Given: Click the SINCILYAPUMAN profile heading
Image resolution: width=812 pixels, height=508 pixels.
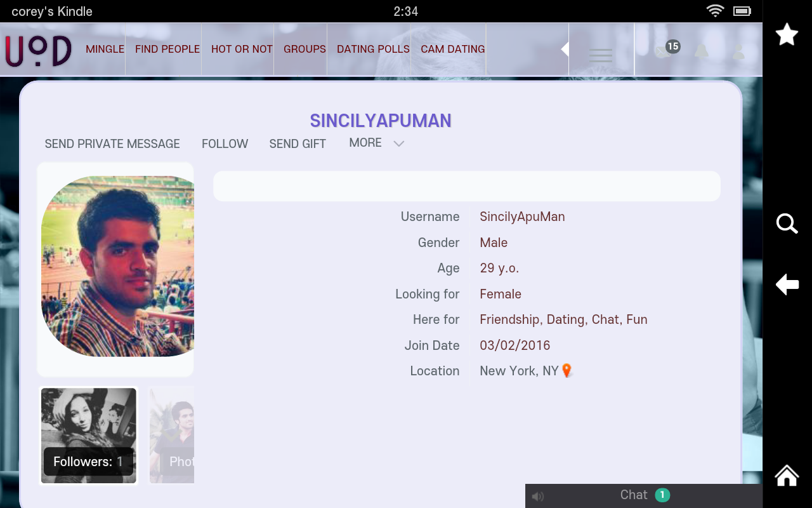Looking at the screenshot, I should click(381, 121).
